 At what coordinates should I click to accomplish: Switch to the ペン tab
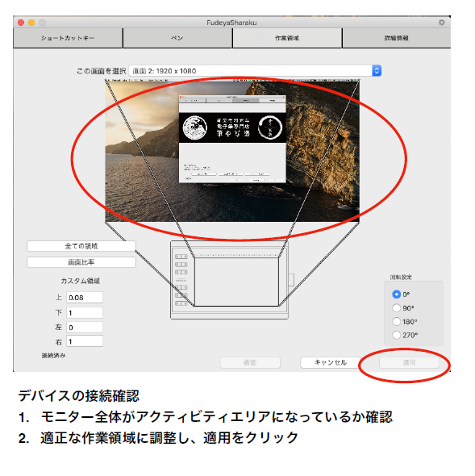pyautogui.click(x=177, y=38)
